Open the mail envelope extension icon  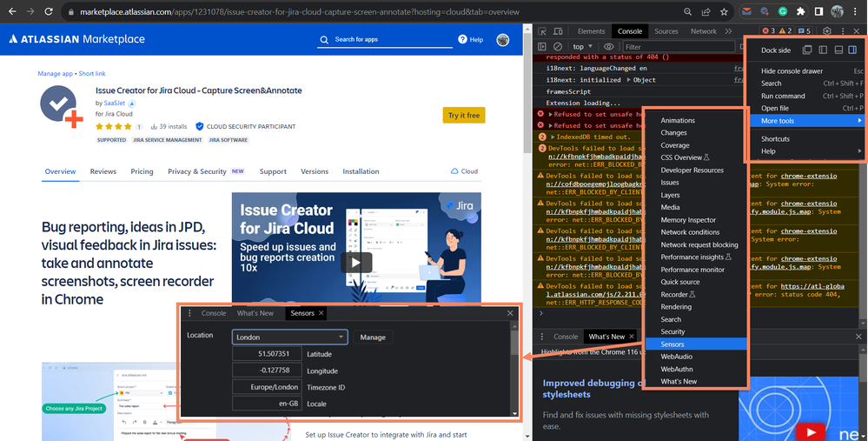(746, 11)
